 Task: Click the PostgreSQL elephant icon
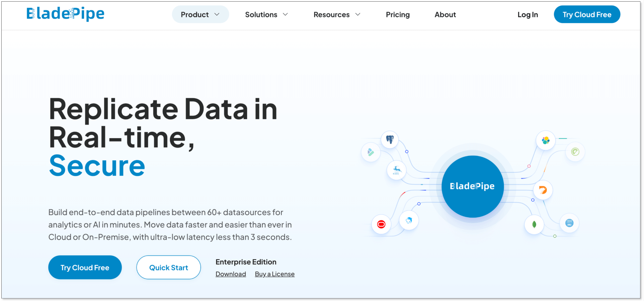[390, 139]
